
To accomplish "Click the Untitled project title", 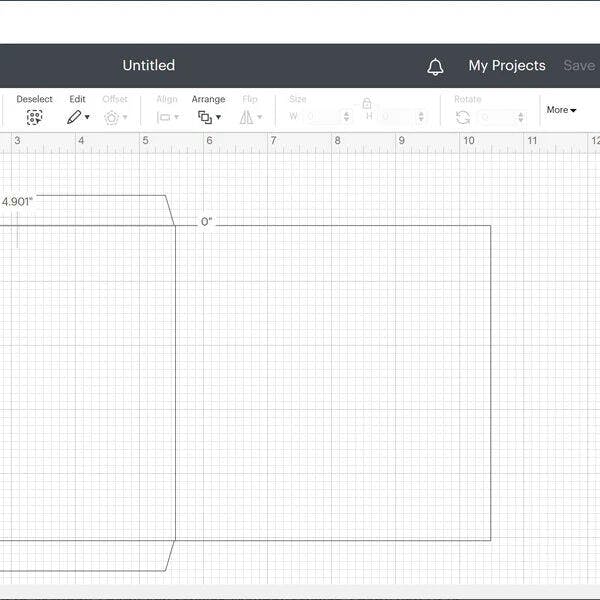I will pos(148,66).
